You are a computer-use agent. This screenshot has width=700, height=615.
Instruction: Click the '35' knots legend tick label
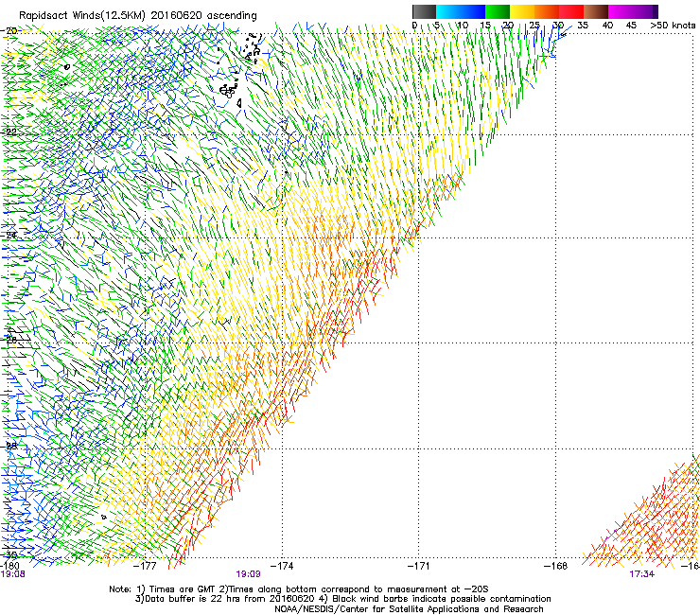pyautogui.click(x=583, y=26)
